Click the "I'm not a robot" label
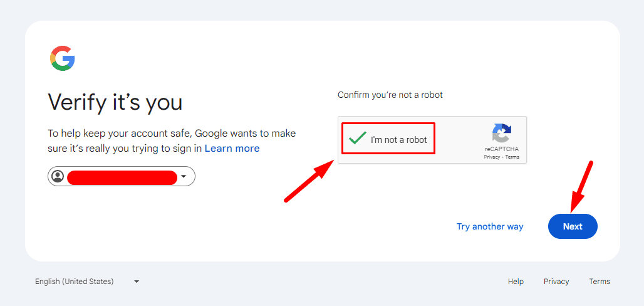This screenshot has width=644, height=306. click(x=398, y=140)
